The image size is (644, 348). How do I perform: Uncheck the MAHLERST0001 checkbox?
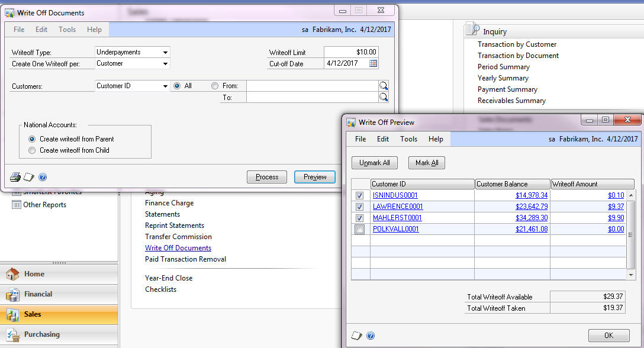pos(359,218)
